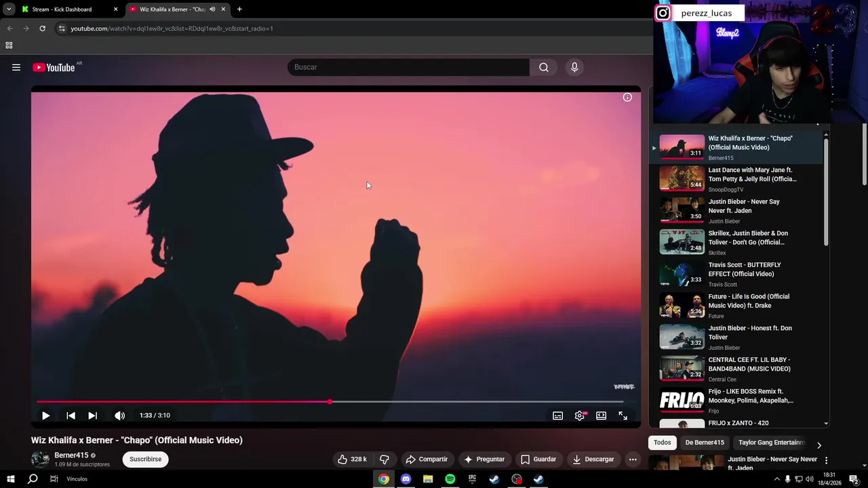Open Windows Start menu
868x488 pixels.
(10, 479)
